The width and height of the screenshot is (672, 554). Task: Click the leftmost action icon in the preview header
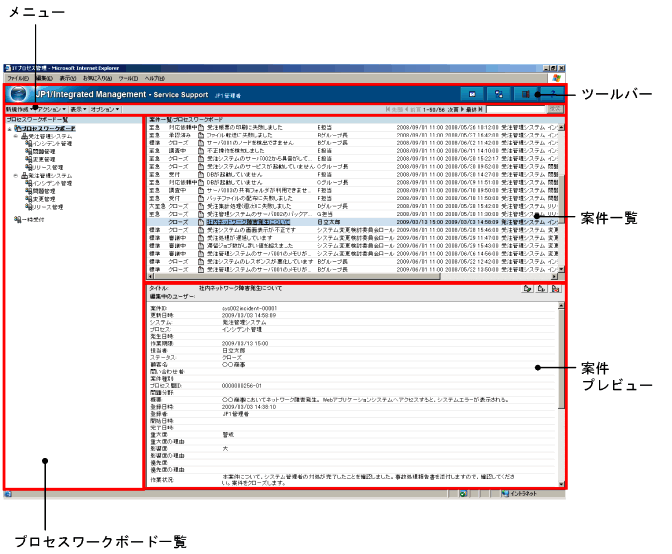tap(528, 289)
